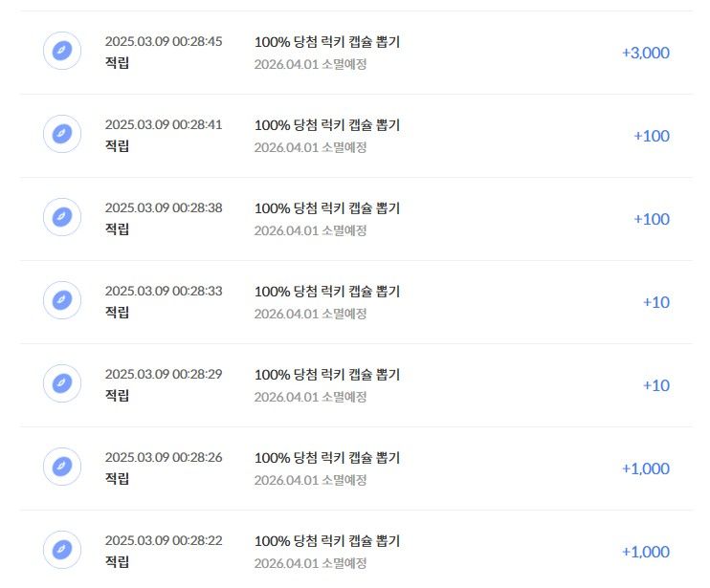Select the +100 amount at 00:28:41
This screenshot has width=710, height=588.
tap(652, 136)
